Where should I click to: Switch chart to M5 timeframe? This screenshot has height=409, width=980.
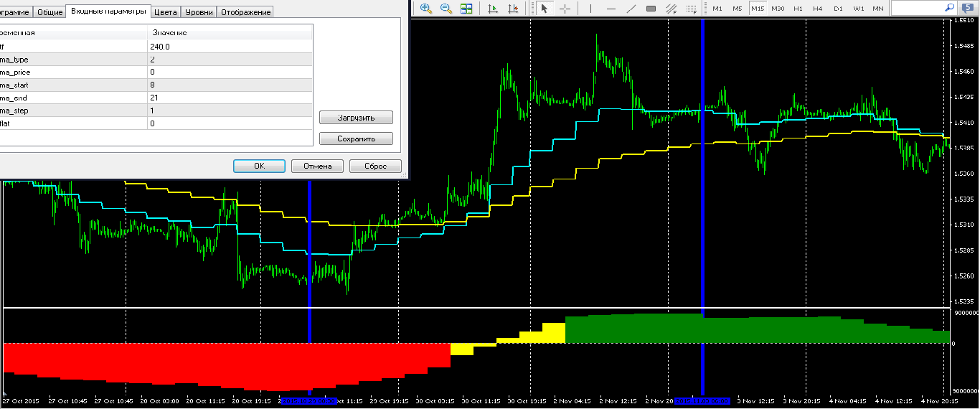[737, 9]
